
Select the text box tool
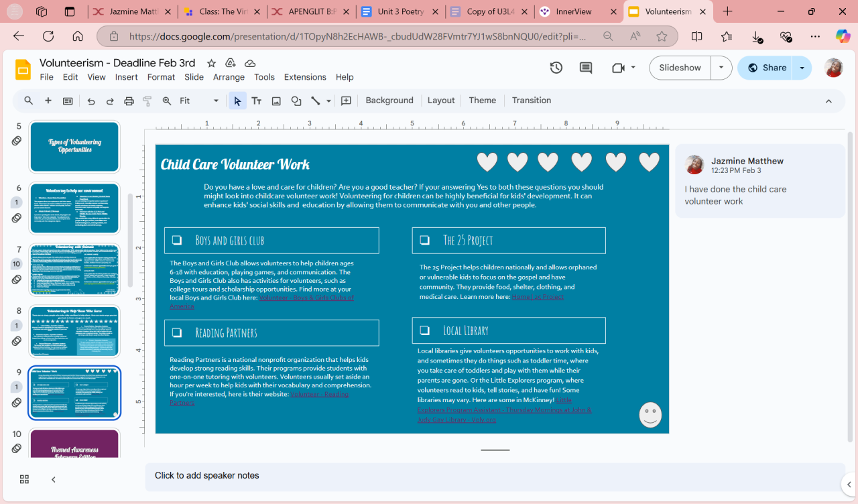(257, 101)
